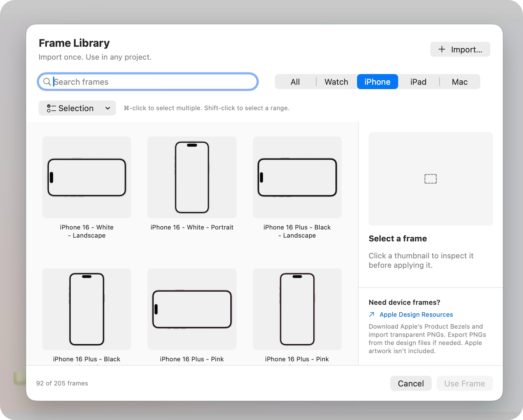Select iPhone 16 Plus Pink portrait thumbnail
The image size is (523, 420).
point(297,309)
